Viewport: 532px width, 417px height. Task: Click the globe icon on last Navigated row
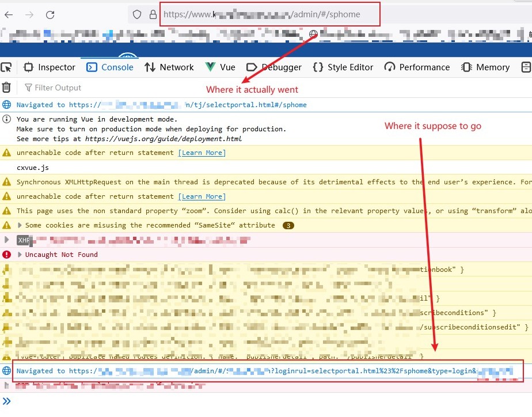[6, 370]
